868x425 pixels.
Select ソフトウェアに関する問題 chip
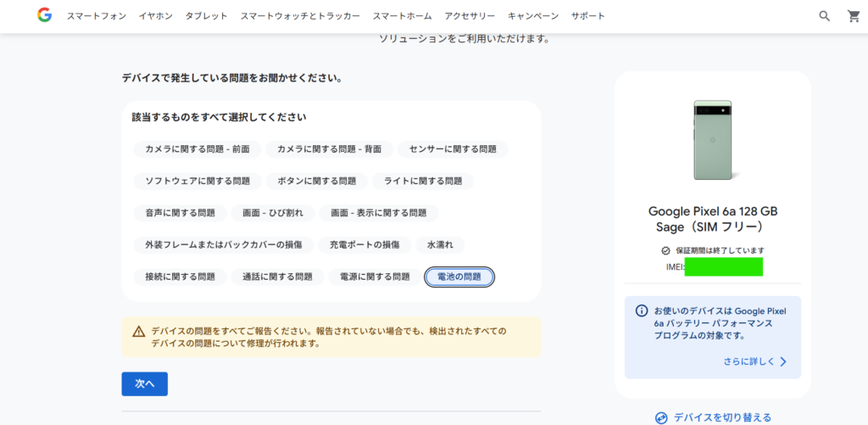198,181
